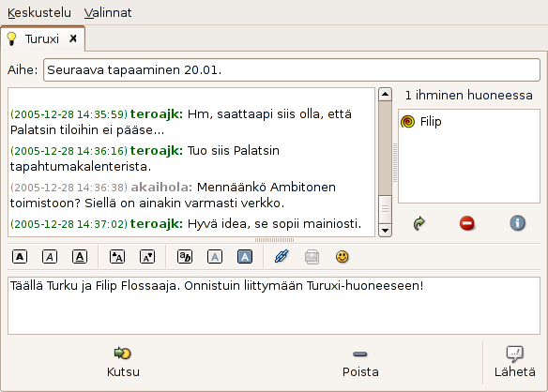The height and width of the screenshot is (392, 548).
Task: Click the larger font size icon
Action: tap(117, 257)
